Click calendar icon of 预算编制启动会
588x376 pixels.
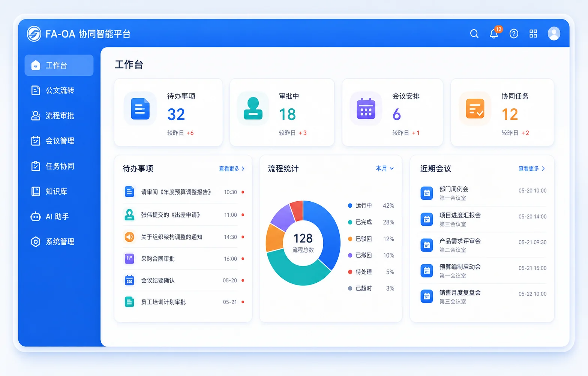[x=427, y=271]
